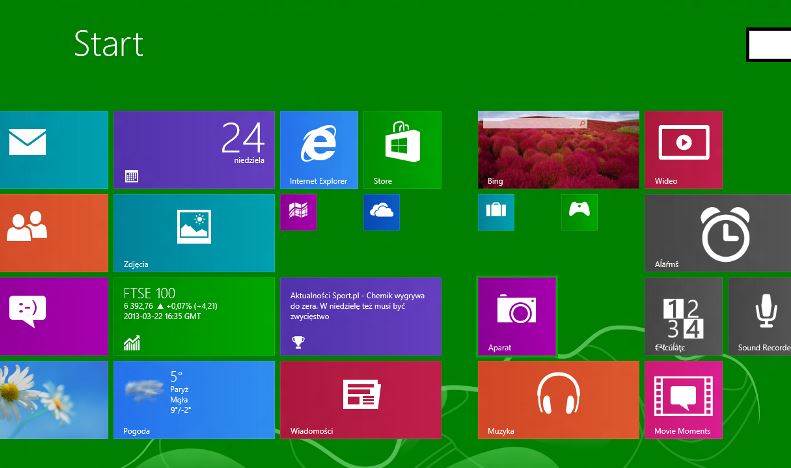
Task: Open the People tile
Action: tap(53, 233)
